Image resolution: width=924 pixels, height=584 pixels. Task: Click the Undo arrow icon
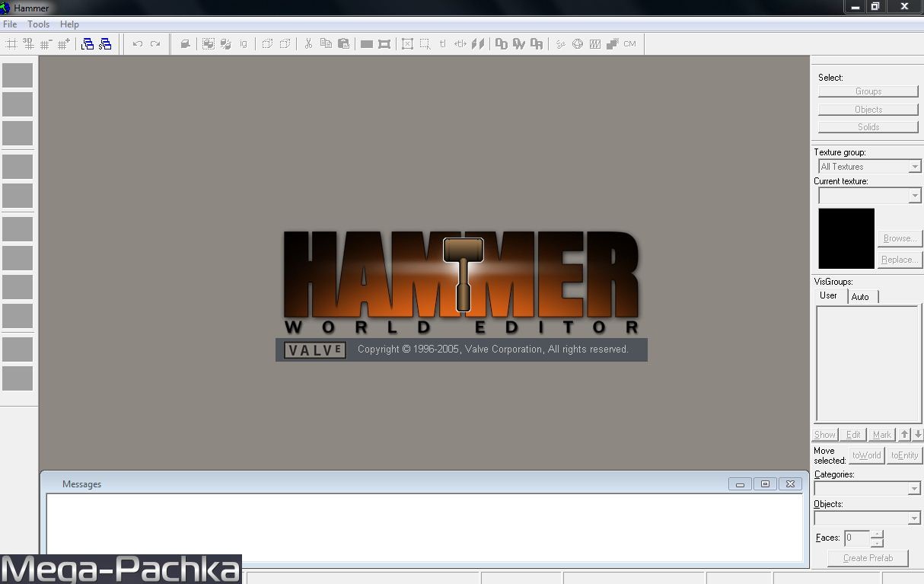coord(138,44)
